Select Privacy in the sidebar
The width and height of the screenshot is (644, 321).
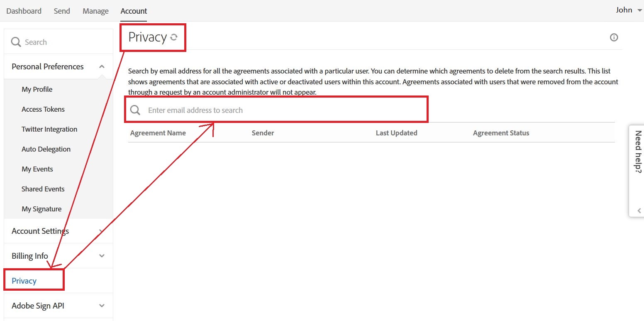[24, 281]
